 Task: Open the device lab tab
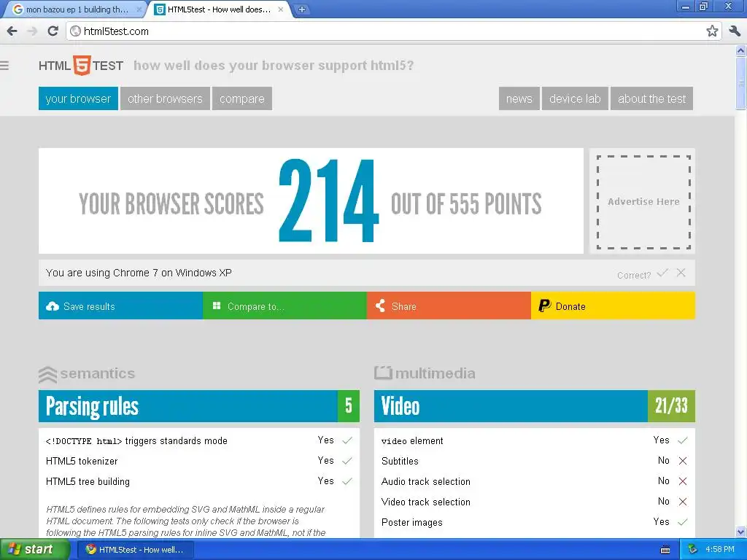(575, 98)
